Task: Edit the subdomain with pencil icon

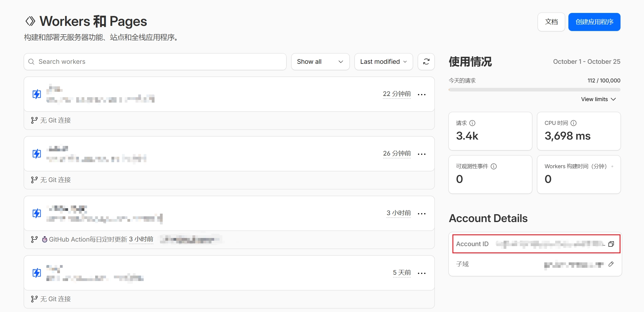Action: [611, 264]
